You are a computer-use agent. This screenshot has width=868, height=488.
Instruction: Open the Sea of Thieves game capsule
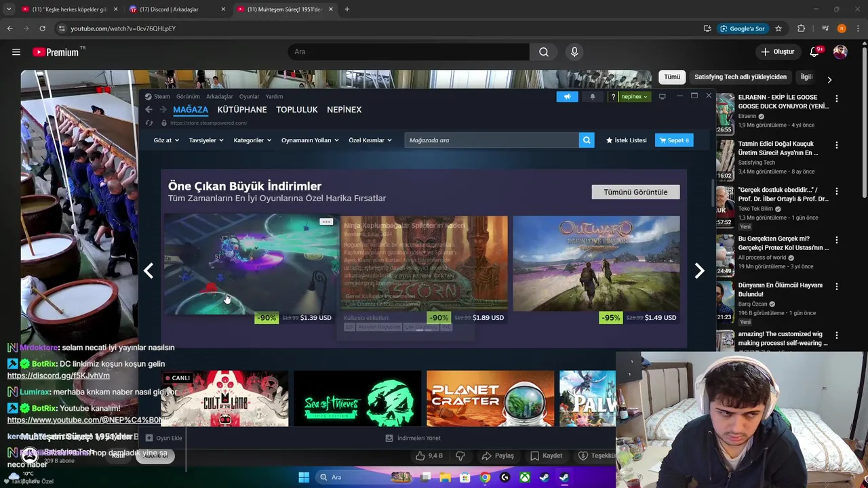pyautogui.click(x=357, y=399)
